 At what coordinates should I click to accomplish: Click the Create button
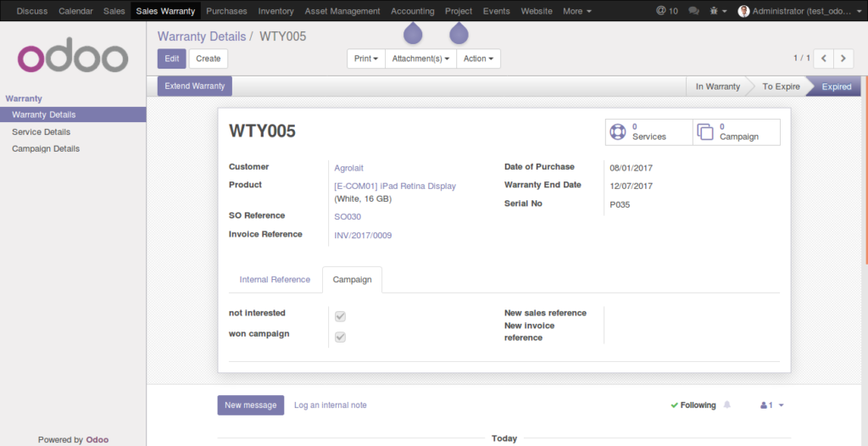coord(209,59)
